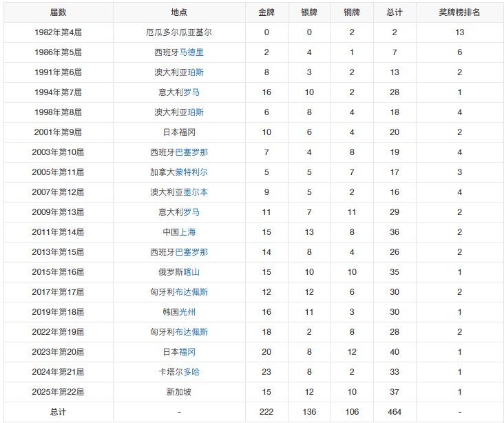
Task: Click the 金牌 column header
Action: (266, 12)
